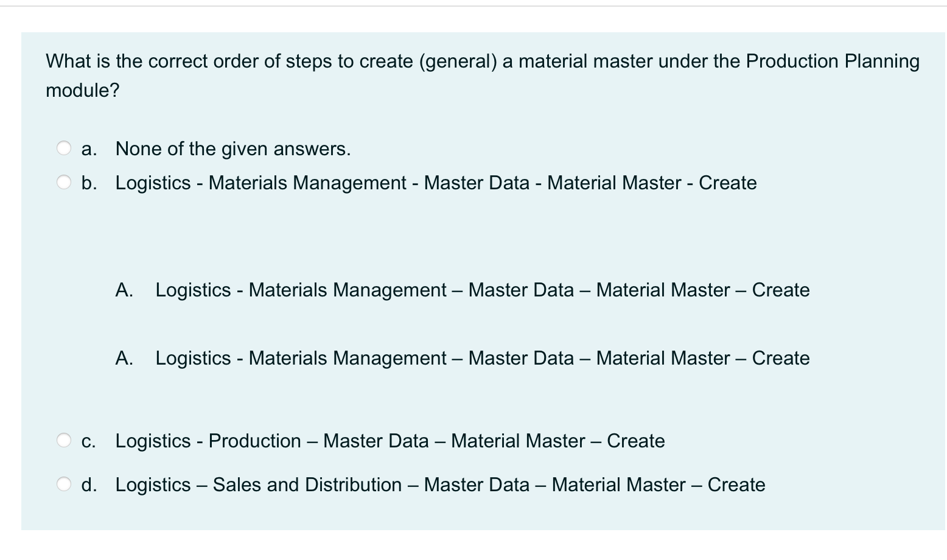Click the text of option d

coord(439,484)
